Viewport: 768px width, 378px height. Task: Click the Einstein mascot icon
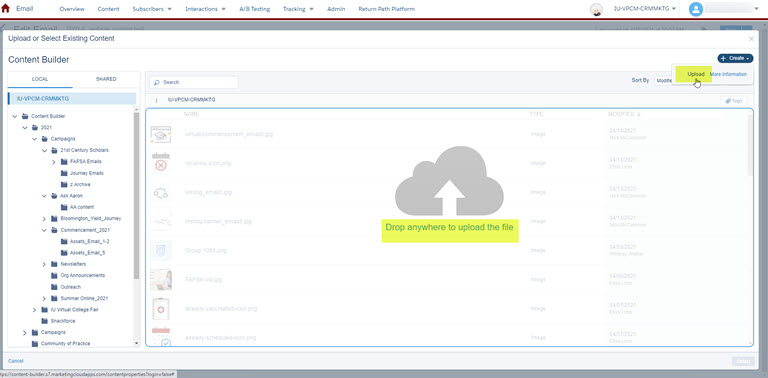[x=596, y=9]
